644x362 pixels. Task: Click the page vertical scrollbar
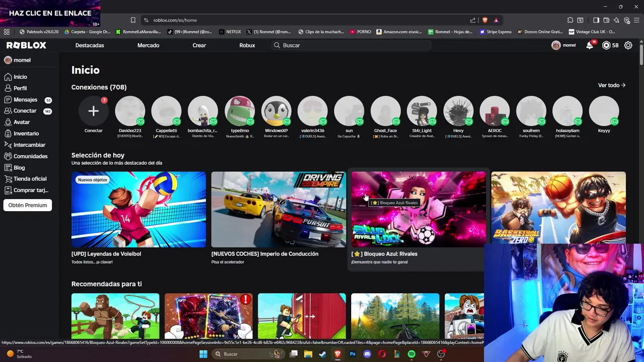point(641,55)
